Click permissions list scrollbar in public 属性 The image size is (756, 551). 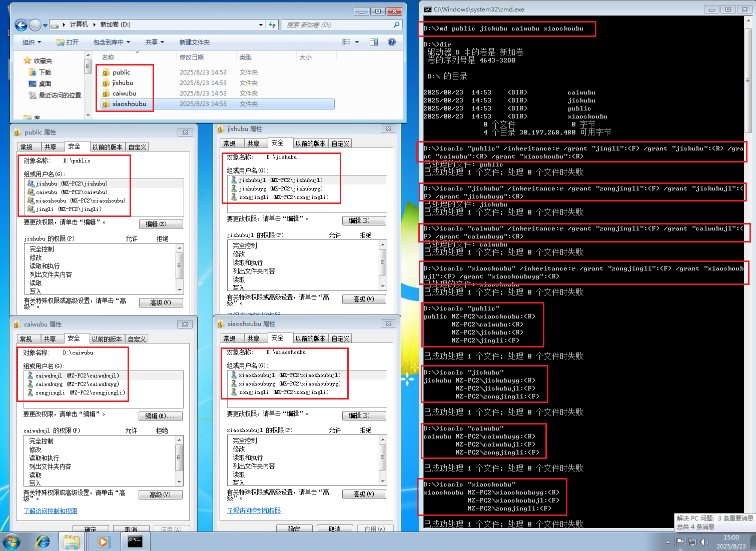click(179, 269)
